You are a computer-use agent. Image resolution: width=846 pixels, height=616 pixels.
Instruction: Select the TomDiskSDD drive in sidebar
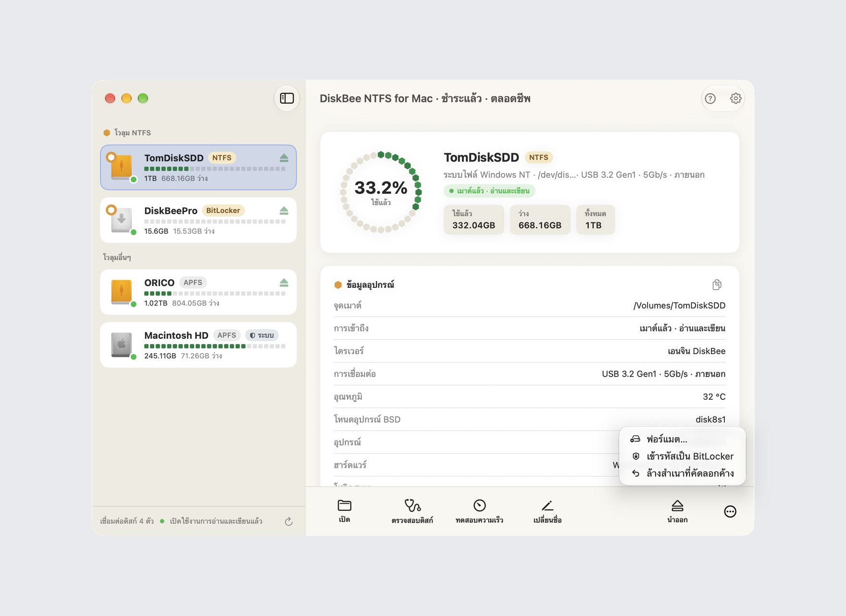coord(199,168)
